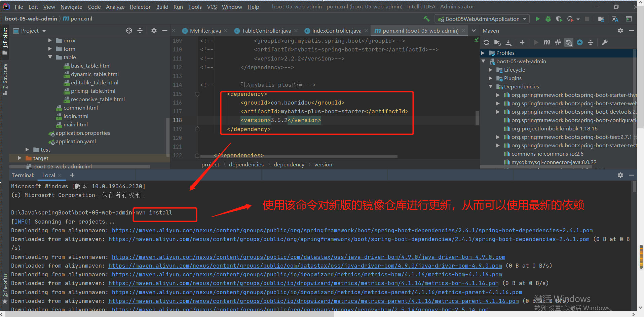Image resolution: width=644 pixels, height=317 pixels.
Task: Click the editor vertical scrollbar thumb
Action: click(x=477, y=118)
